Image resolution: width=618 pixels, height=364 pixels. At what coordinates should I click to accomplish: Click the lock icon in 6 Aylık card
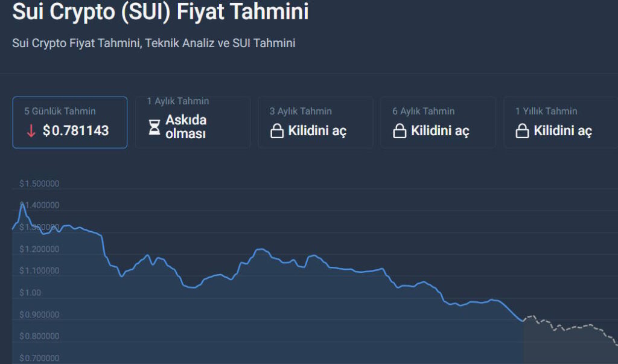pos(400,131)
